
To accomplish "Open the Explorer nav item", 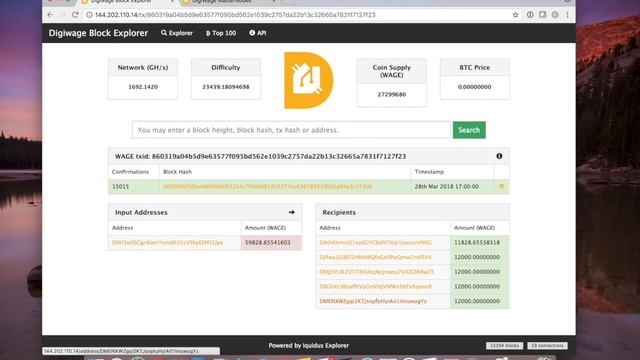I will 177,33.
